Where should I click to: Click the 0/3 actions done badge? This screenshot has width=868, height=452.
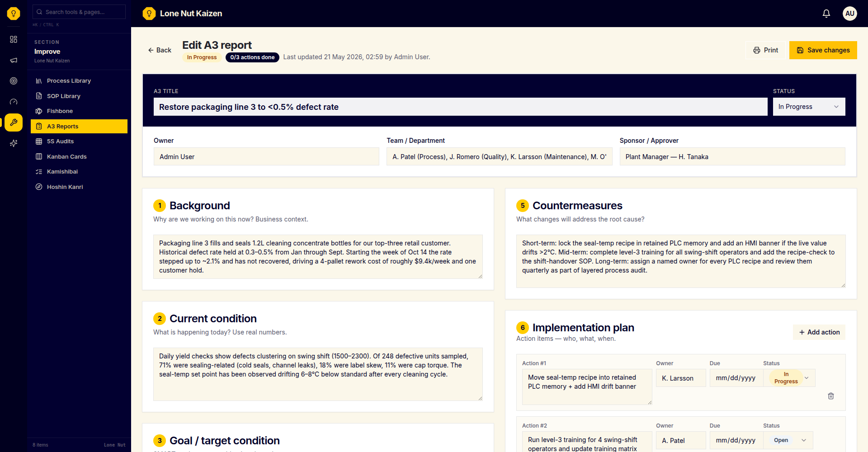(x=252, y=57)
